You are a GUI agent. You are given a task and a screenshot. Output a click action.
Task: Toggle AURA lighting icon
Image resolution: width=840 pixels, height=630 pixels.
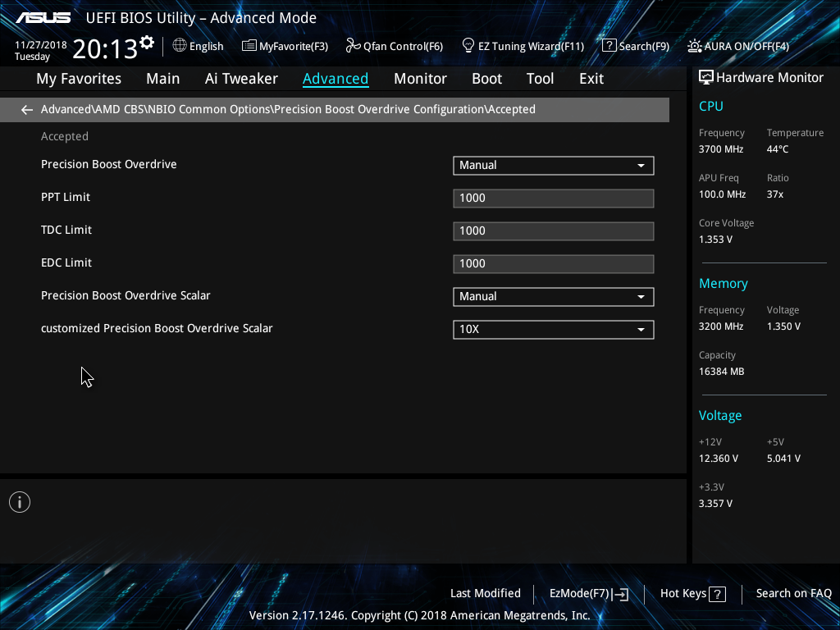click(695, 46)
